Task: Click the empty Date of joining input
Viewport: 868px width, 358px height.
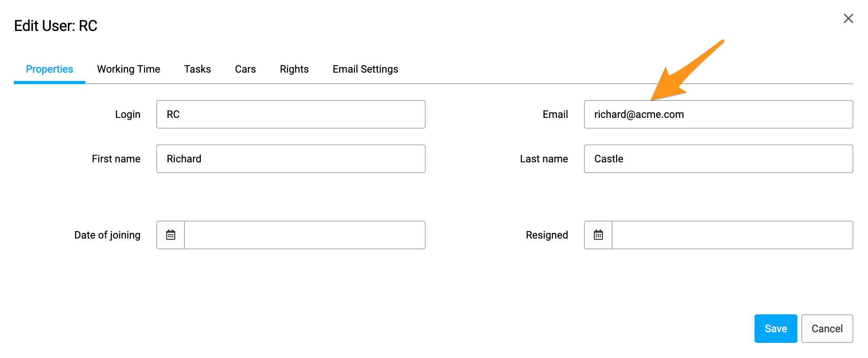Action: tap(305, 235)
